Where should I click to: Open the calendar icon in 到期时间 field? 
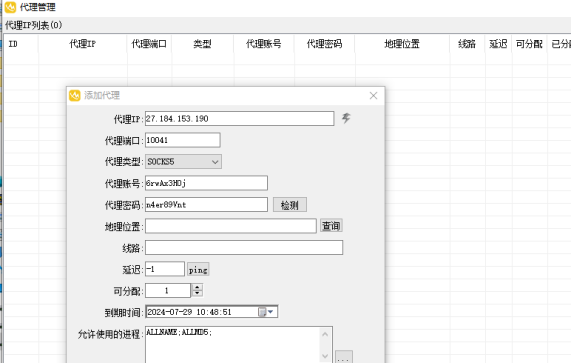262,312
